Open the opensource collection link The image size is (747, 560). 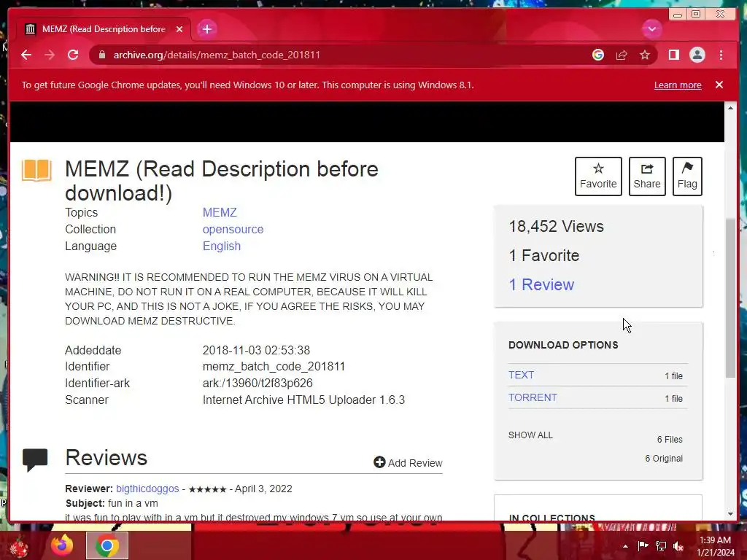(x=233, y=230)
